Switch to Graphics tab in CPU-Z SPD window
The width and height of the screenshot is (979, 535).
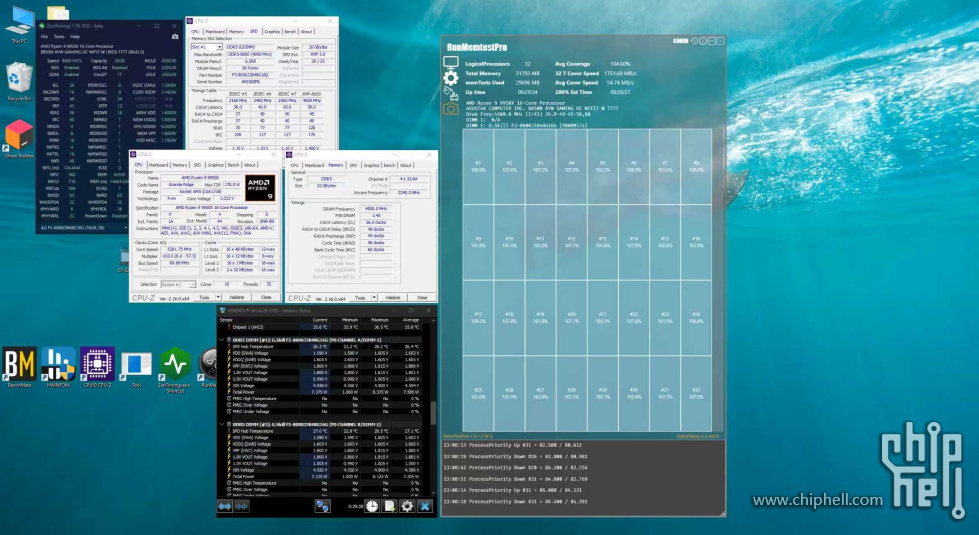click(272, 31)
